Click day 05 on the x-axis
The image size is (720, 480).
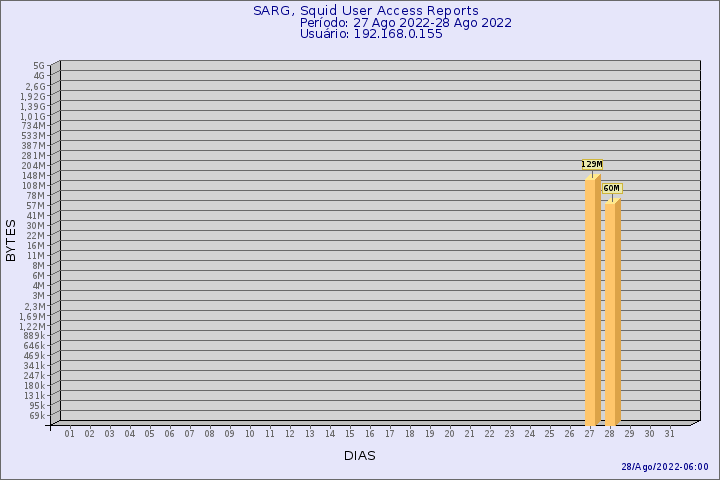pyautogui.click(x=149, y=434)
